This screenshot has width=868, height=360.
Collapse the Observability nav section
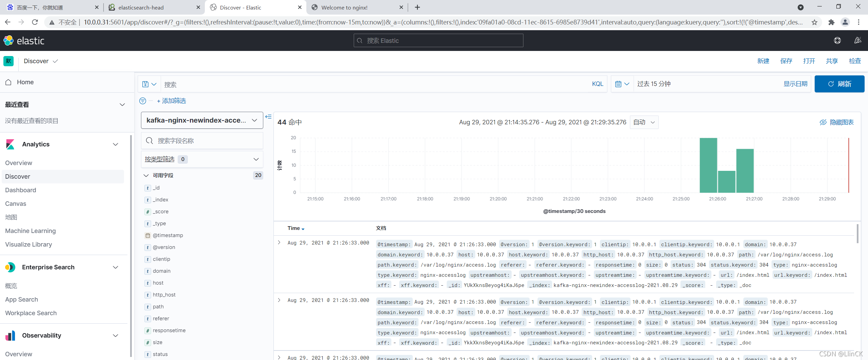(x=116, y=336)
